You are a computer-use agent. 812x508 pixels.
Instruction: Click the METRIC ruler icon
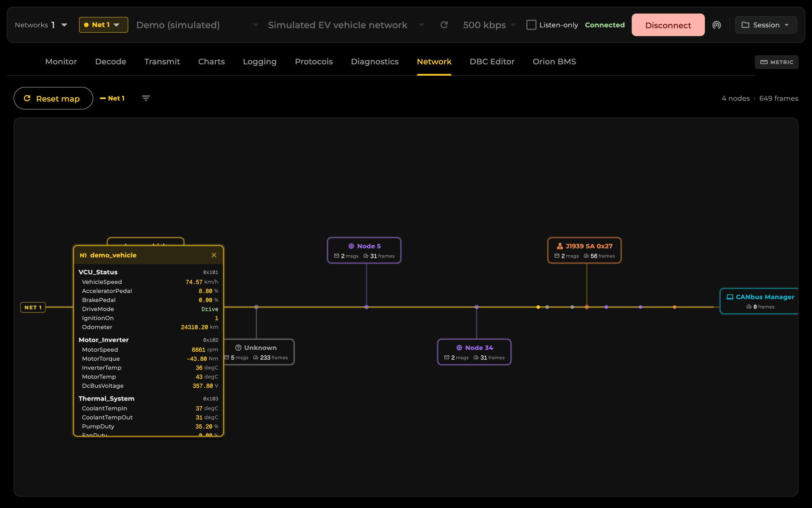pyautogui.click(x=764, y=62)
